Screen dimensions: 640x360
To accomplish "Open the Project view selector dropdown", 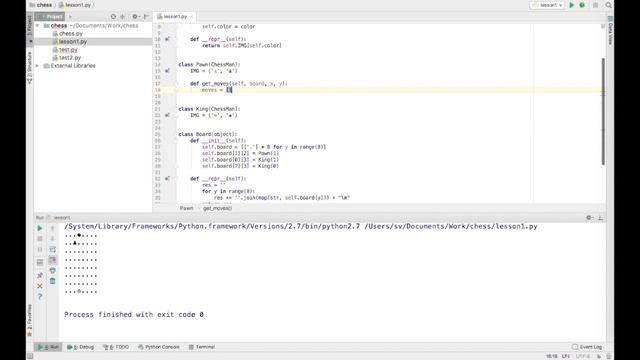I will pos(50,17).
